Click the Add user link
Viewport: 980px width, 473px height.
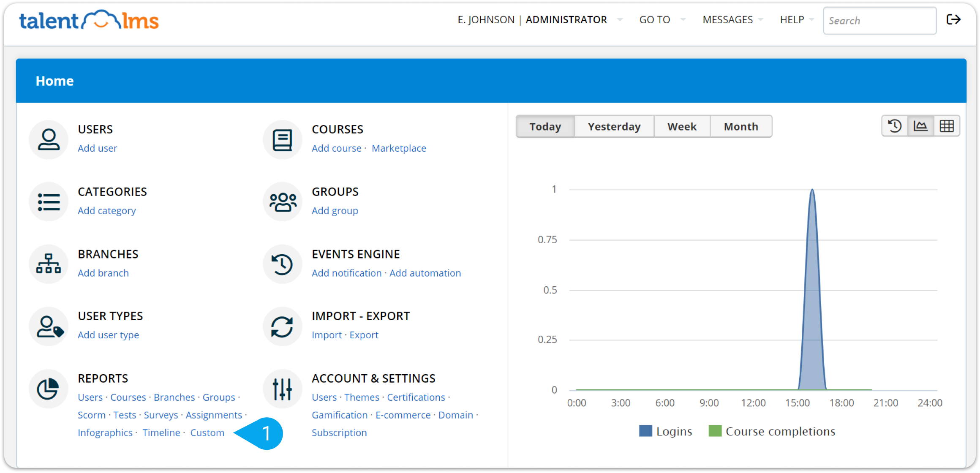click(x=97, y=148)
